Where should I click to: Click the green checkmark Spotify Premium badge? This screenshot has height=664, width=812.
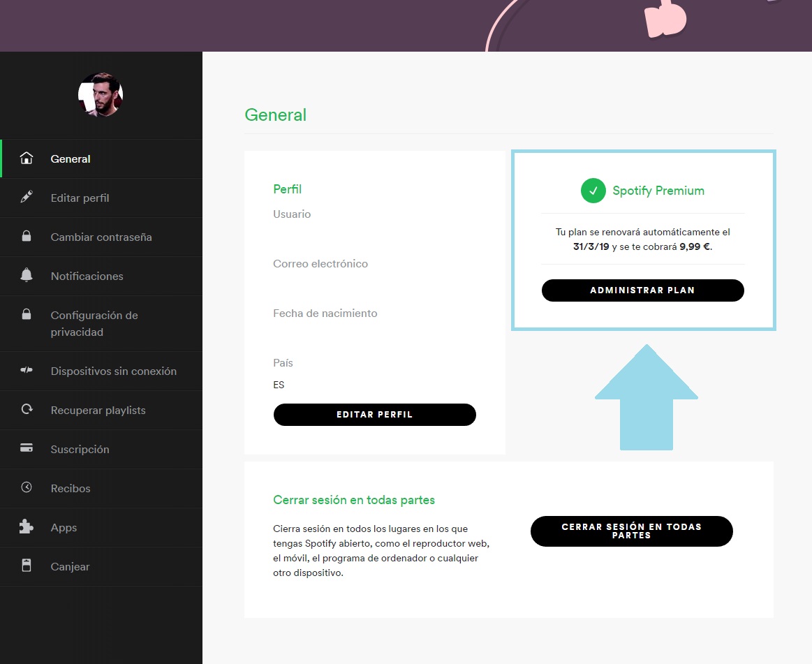[x=593, y=191]
